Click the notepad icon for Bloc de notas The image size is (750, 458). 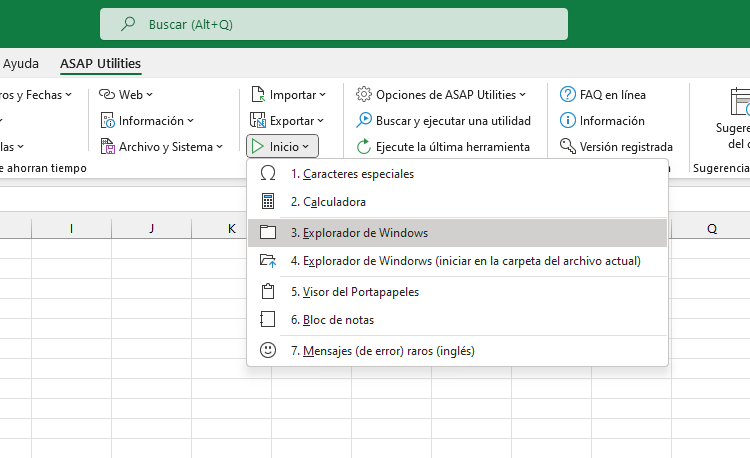[x=268, y=319]
